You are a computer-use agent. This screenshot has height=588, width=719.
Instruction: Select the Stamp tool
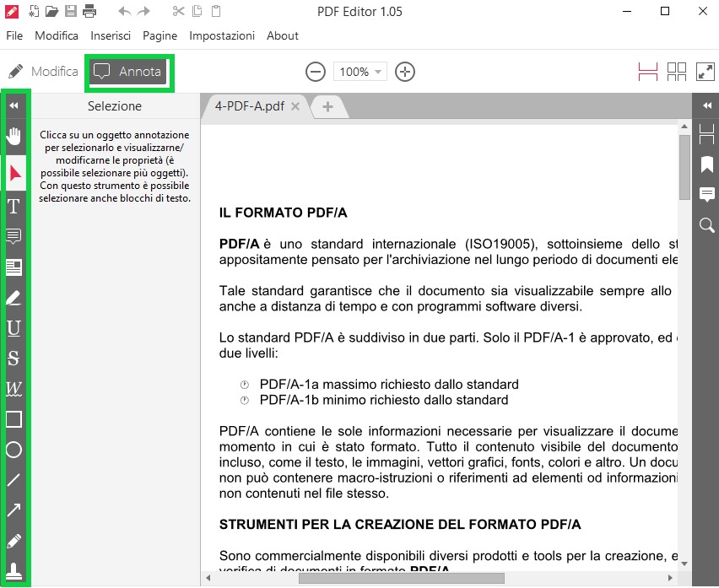coord(14,571)
